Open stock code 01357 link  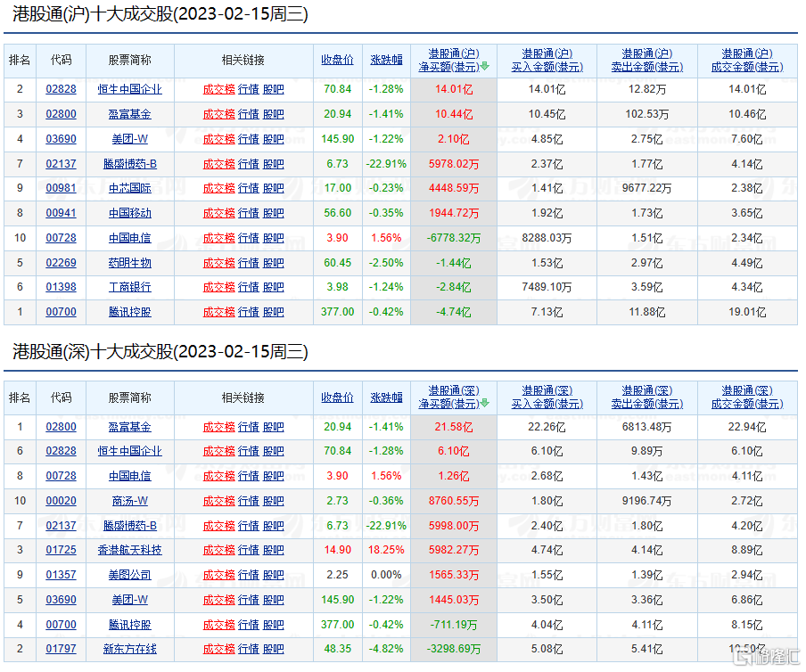point(61,574)
